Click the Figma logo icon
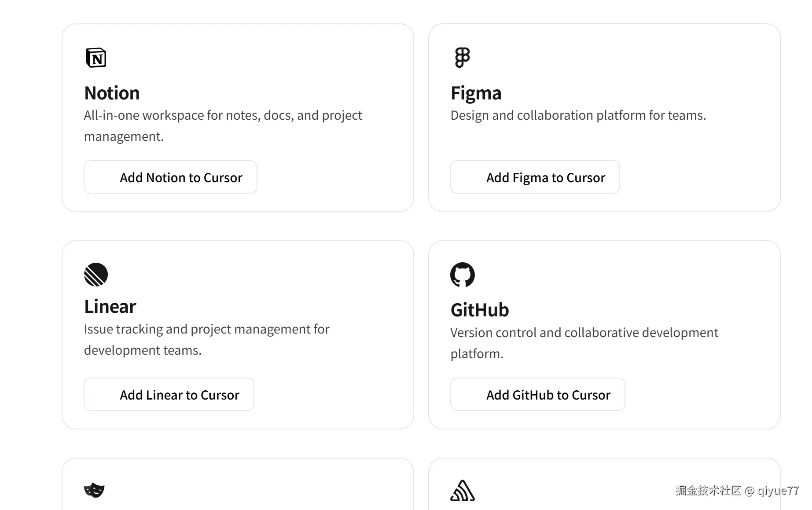Viewport: 812px width, 510px height. point(462,58)
